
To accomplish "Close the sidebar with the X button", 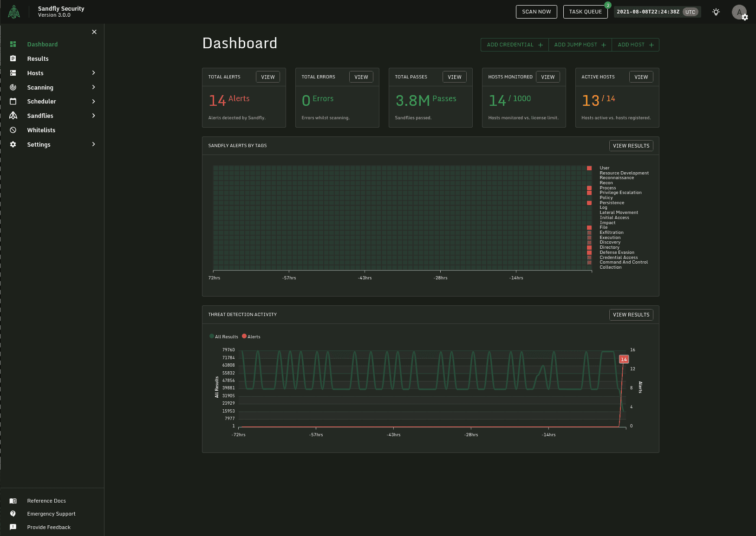I will click(x=94, y=32).
